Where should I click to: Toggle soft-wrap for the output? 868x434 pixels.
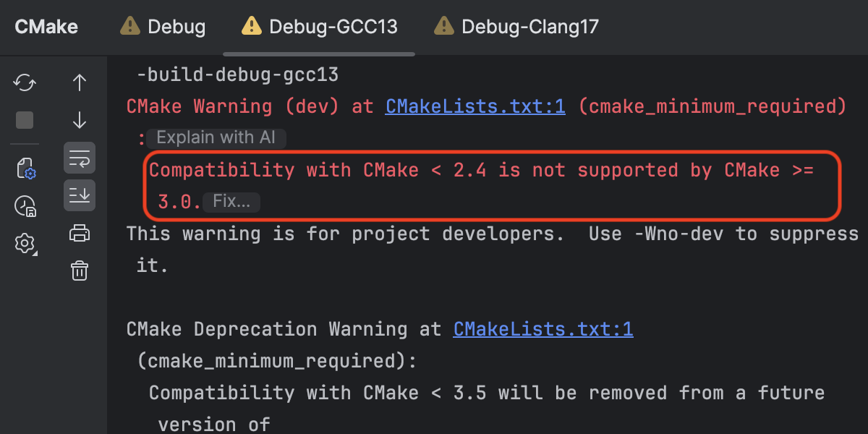click(x=80, y=157)
